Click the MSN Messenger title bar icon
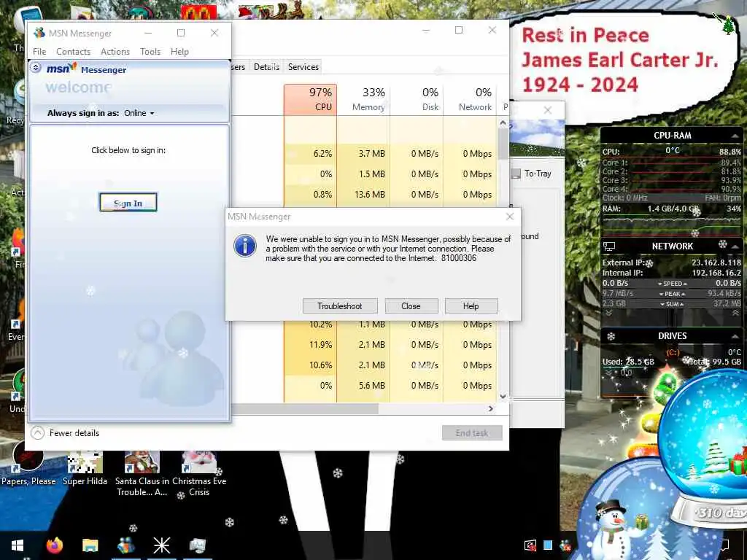 [x=39, y=33]
